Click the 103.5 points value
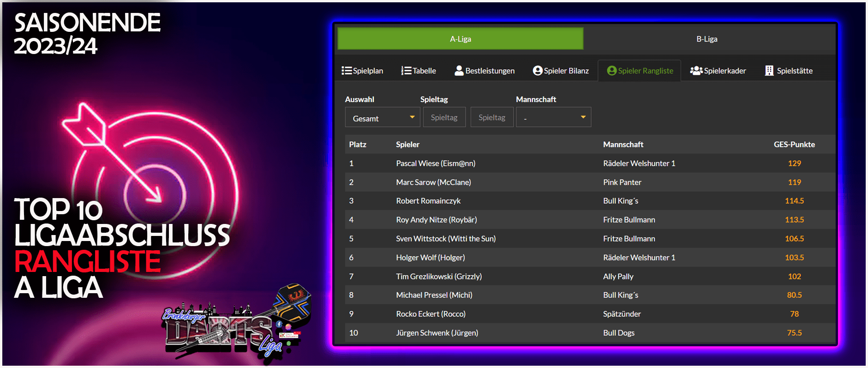868x368 pixels. [794, 258]
